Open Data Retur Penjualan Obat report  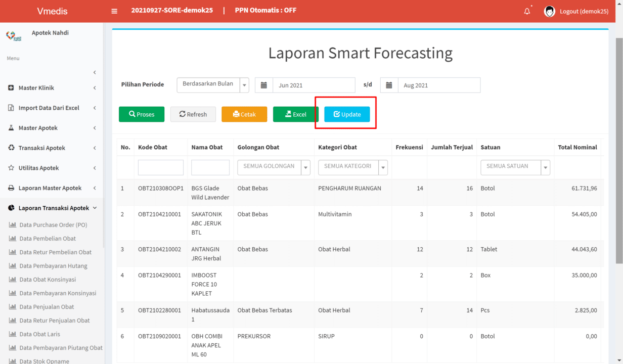[x=55, y=321]
